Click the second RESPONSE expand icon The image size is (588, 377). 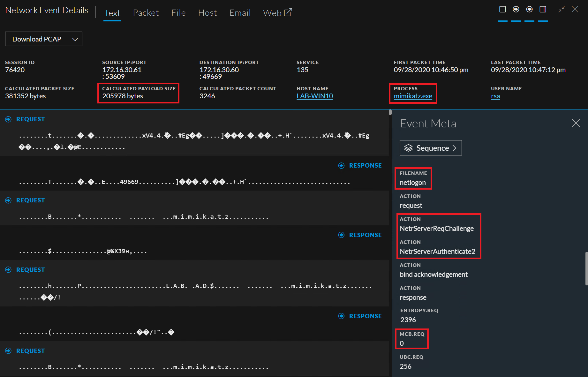pyautogui.click(x=341, y=235)
